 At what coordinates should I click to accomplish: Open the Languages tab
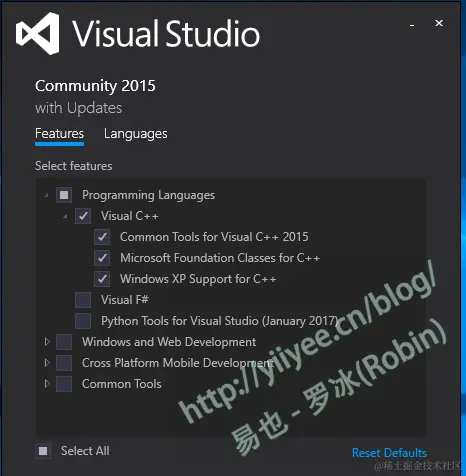(x=136, y=134)
